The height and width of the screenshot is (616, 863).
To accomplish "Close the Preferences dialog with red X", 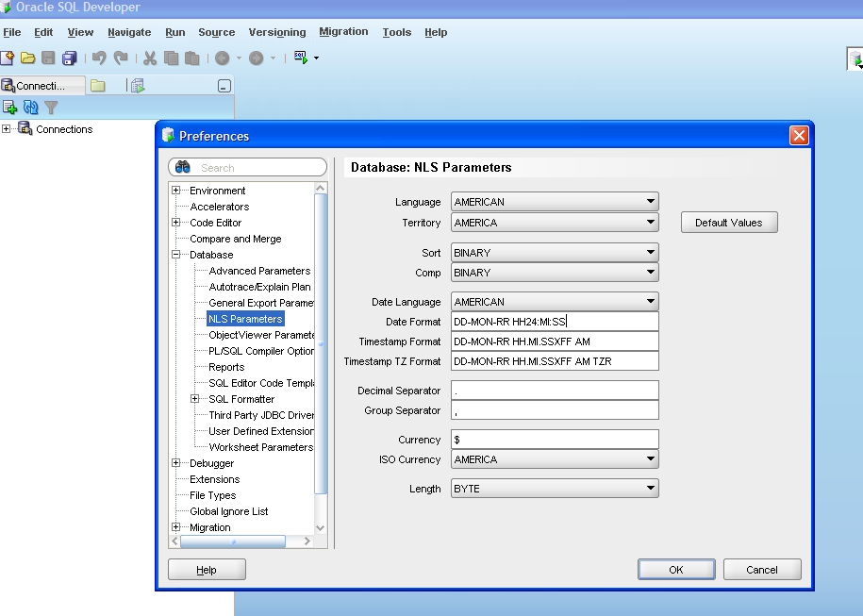I will point(799,136).
